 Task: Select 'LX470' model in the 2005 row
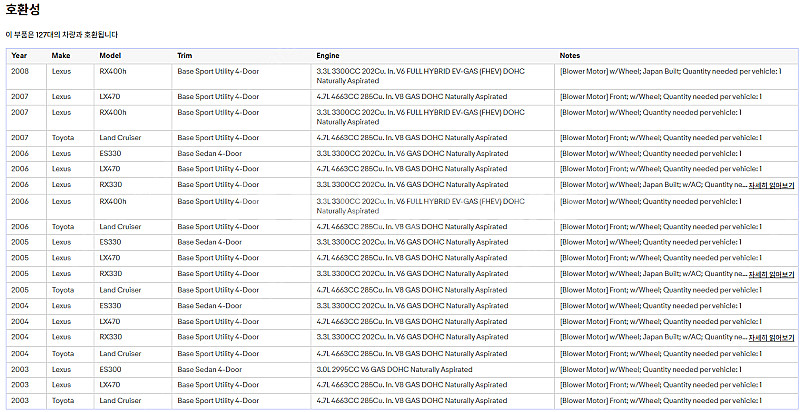[x=110, y=258]
